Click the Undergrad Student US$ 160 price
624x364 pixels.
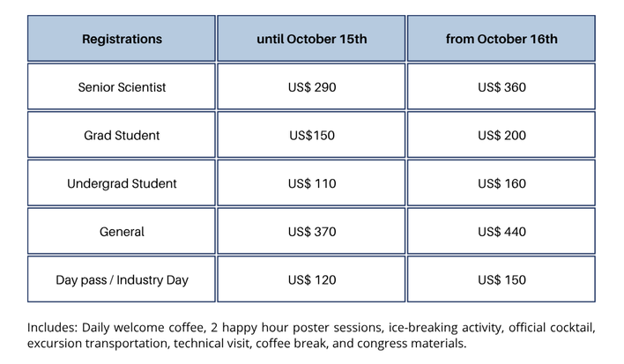501,183
